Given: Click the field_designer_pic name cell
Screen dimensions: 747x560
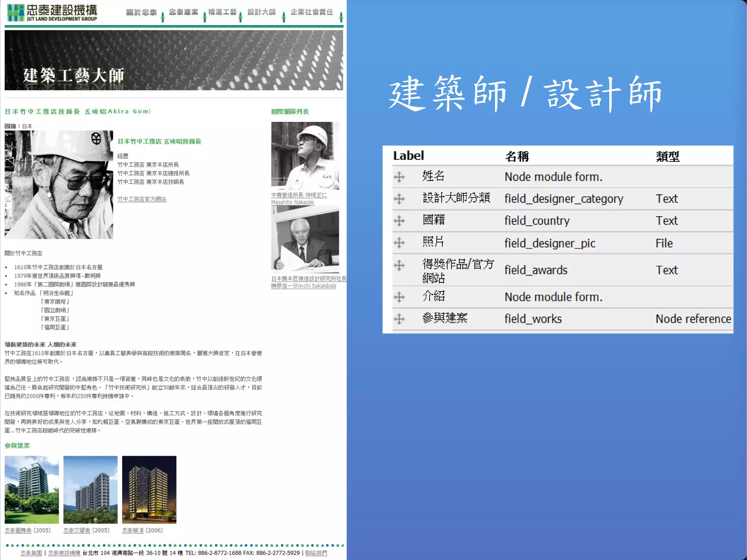Looking at the screenshot, I should (550, 243).
